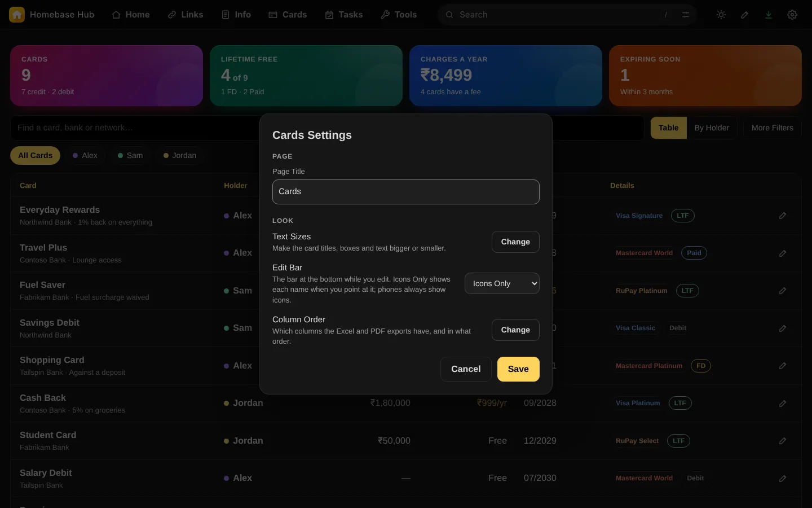Open More Filters

pyautogui.click(x=773, y=128)
